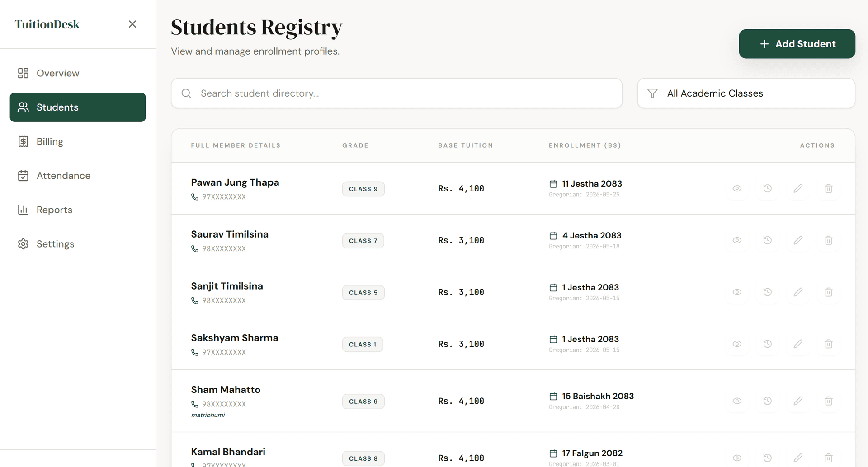Screen dimensions: 868x467
Task: Click the 11 Jestha 2083 enrollment date
Action: pyautogui.click(x=592, y=184)
